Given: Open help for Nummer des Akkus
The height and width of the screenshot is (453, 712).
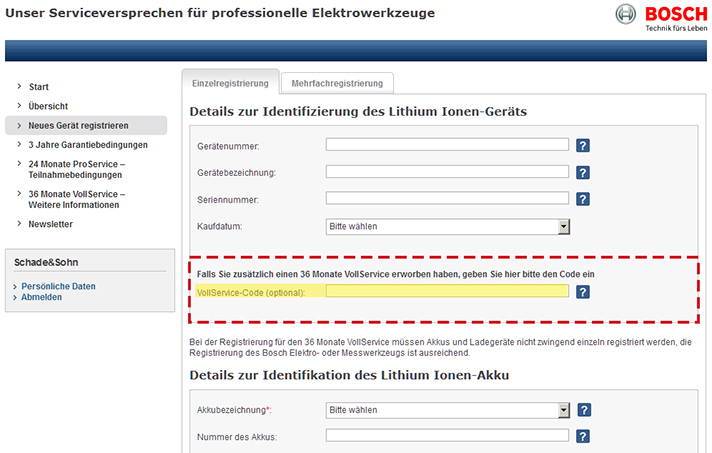Looking at the screenshot, I should [583, 436].
